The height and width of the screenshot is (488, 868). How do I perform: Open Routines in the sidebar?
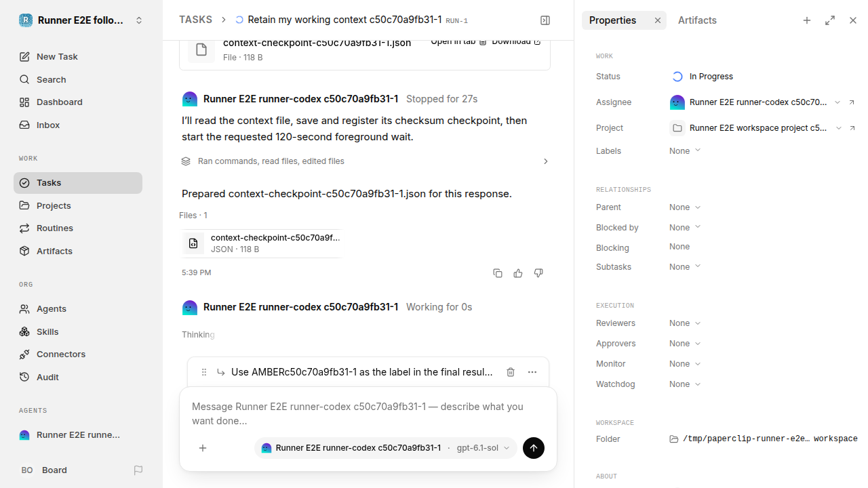tap(78, 228)
